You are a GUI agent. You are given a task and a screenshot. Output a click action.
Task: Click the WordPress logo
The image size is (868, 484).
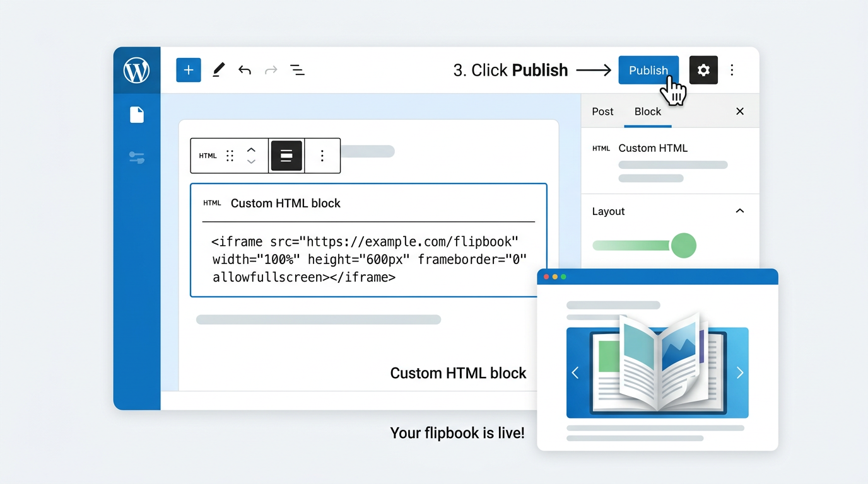136,70
